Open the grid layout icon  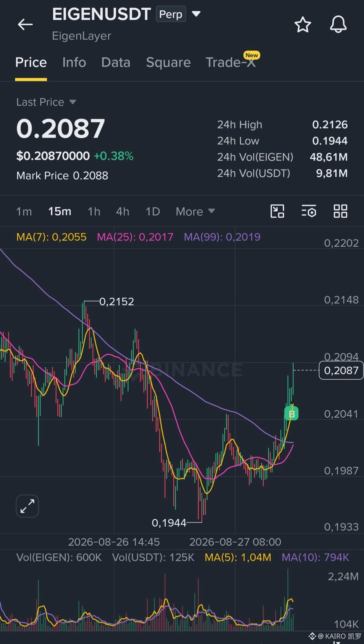(x=341, y=211)
